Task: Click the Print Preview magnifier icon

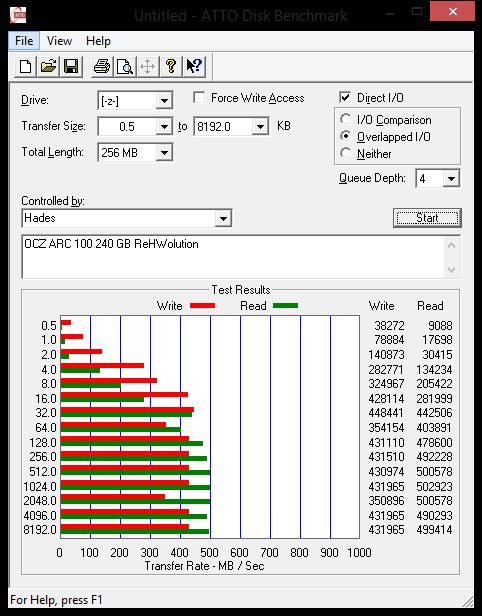Action: (125, 66)
